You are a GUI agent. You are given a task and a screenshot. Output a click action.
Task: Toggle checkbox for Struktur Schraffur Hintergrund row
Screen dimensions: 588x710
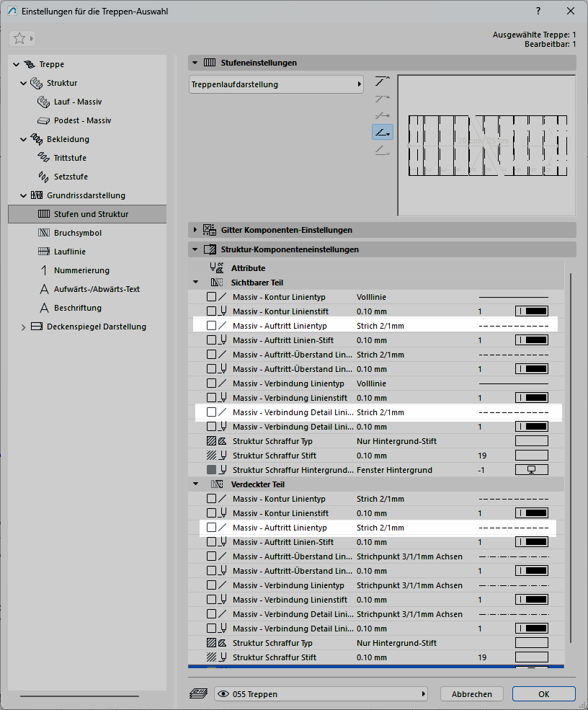tap(211, 470)
